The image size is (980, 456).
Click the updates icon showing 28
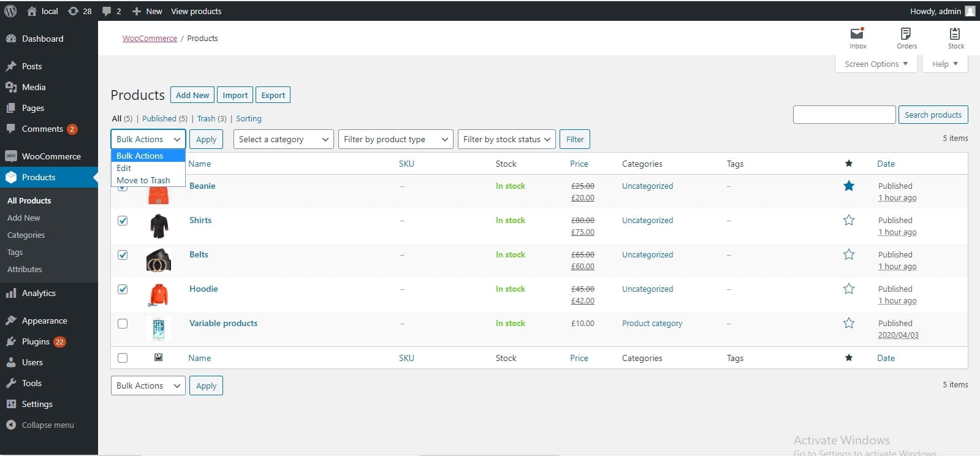[x=74, y=11]
